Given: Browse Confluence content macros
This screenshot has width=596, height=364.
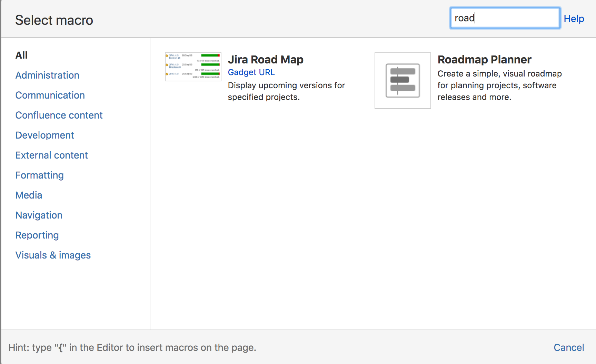Looking at the screenshot, I should point(59,115).
